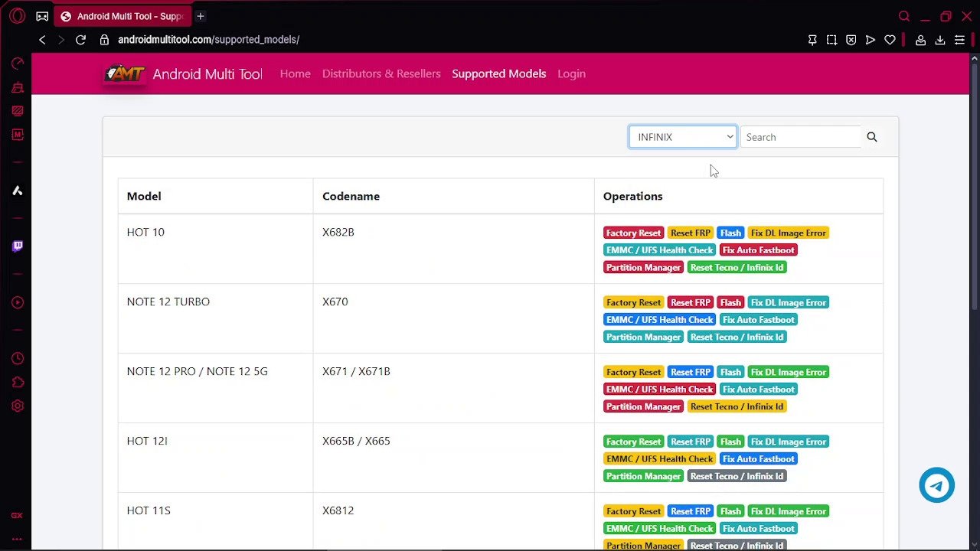Open the GX Corner gamepad icon
Screen dimensions: 980x551
pos(42,16)
